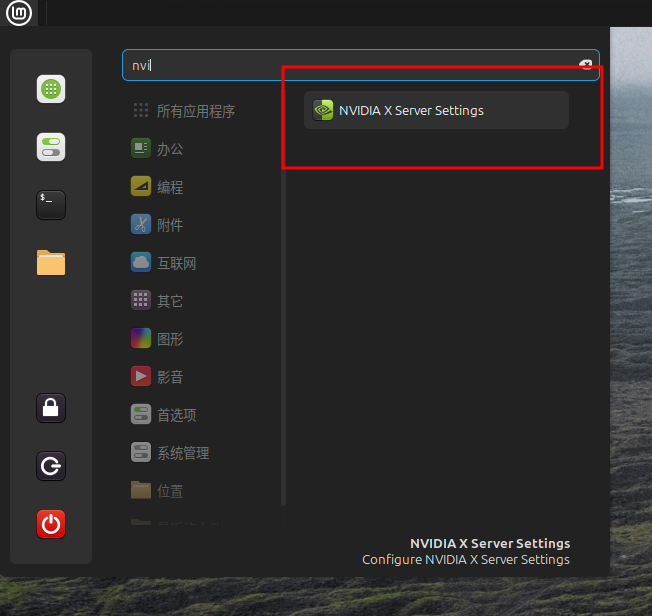This screenshot has height=616, width=652.
Task: Click the 影音 play button category icon
Action: tap(141, 376)
